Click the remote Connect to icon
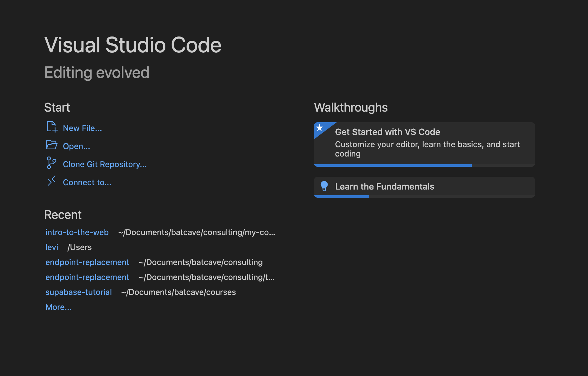The image size is (588, 376). (51, 181)
